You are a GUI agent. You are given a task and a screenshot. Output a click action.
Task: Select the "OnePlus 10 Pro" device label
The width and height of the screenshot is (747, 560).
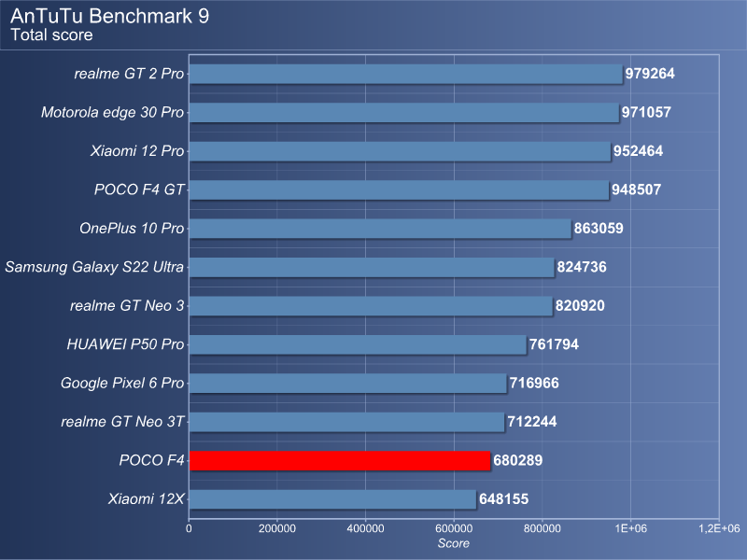(132, 229)
